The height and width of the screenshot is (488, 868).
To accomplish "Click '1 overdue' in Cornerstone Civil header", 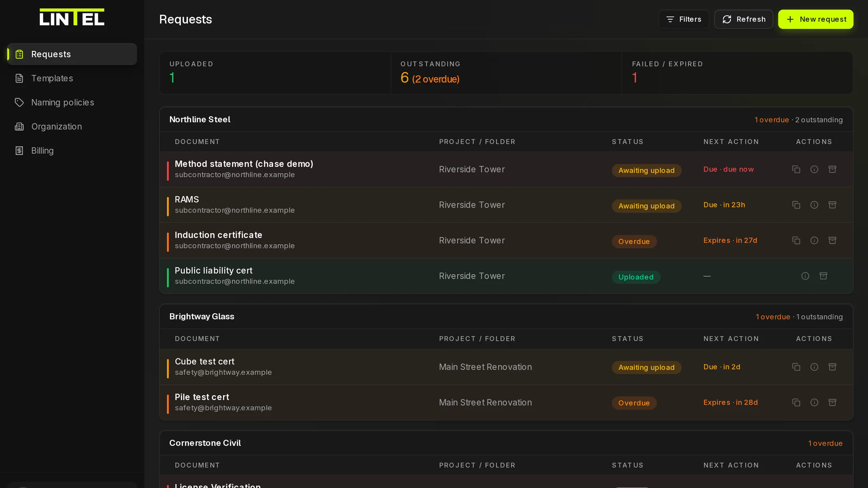I will (825, 443).
